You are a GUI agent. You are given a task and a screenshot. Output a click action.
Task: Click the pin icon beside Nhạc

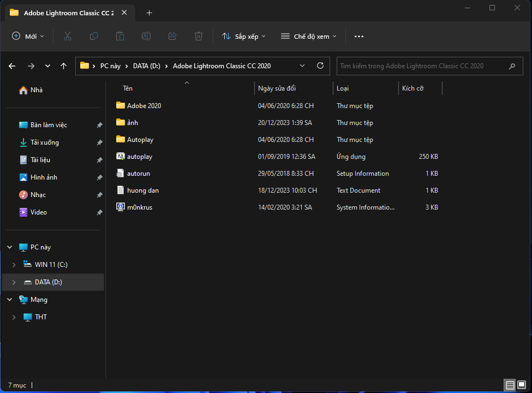pos(99,195)
